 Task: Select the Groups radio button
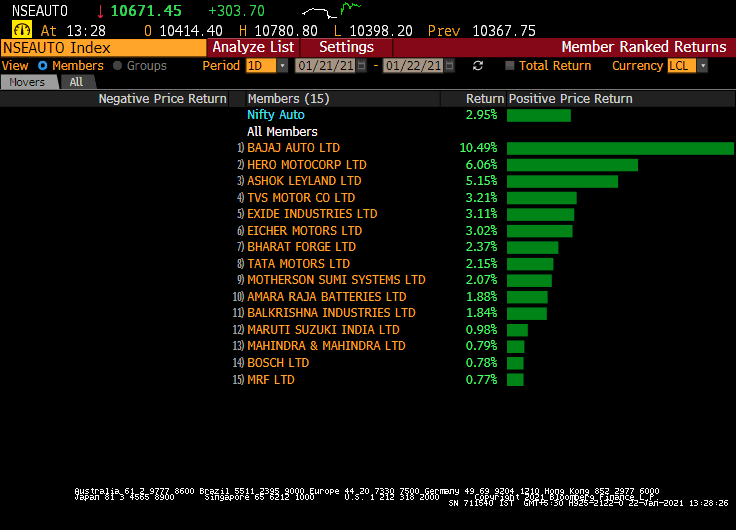click(x=118, y=66)
